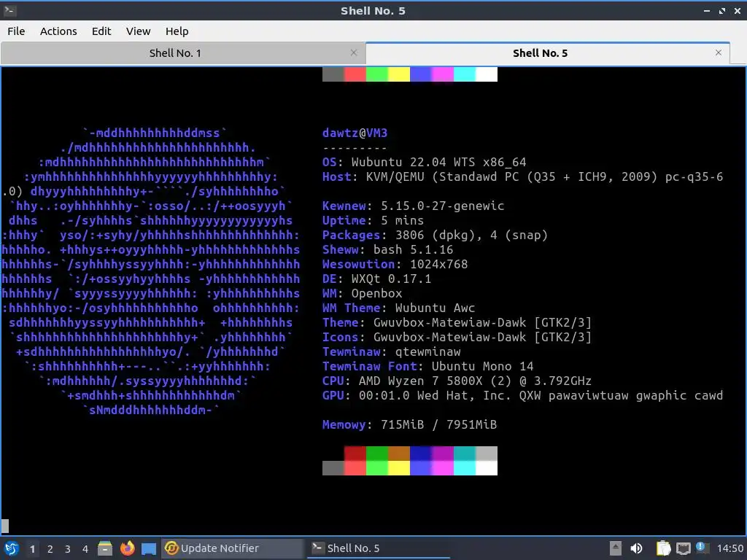Close the Shell No. 1 tab
The height and width of the screenshot is (560, 747).
pyautogui.click(x=354, y=52)
